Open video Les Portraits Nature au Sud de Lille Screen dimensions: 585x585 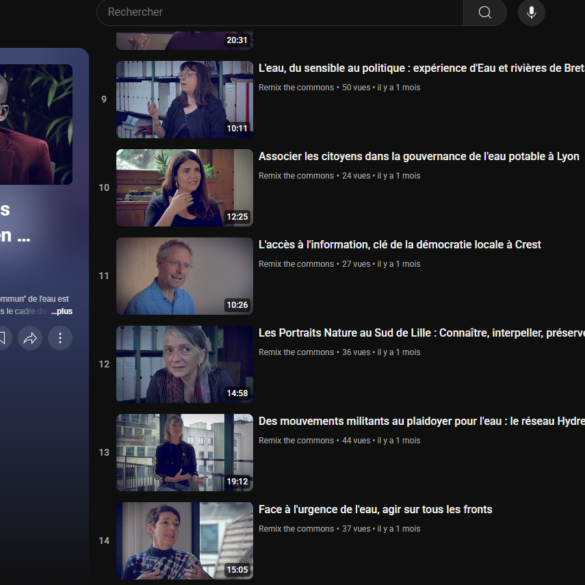pyautogui.click(x=422, y=333)
